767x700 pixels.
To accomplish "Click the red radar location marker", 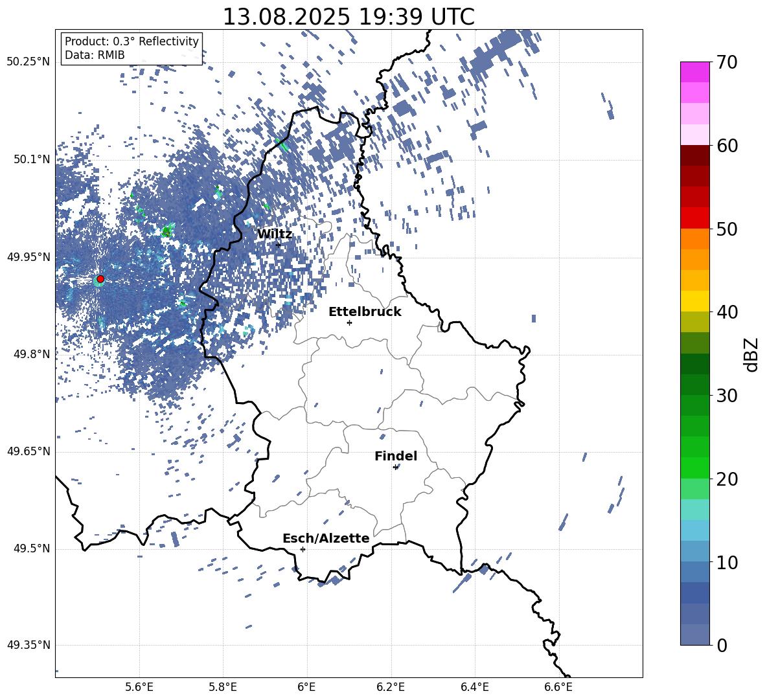I will (x=100, y=279).
